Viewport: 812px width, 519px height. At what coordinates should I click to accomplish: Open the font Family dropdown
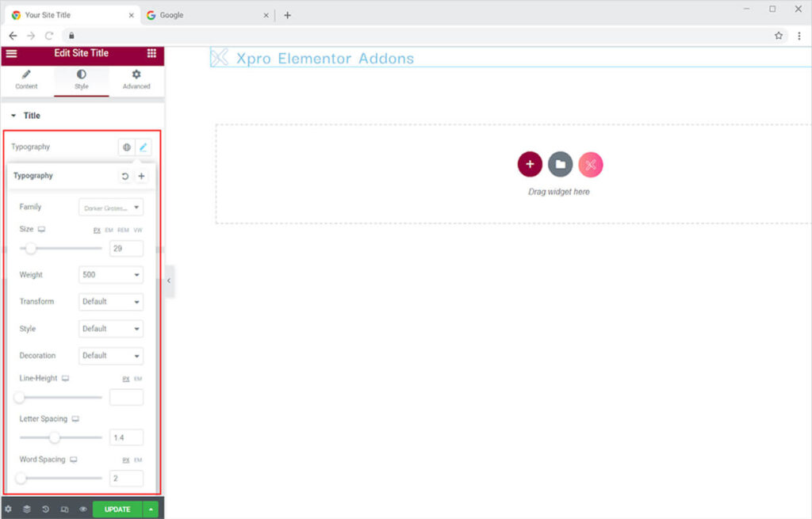[x=111, y=208]
